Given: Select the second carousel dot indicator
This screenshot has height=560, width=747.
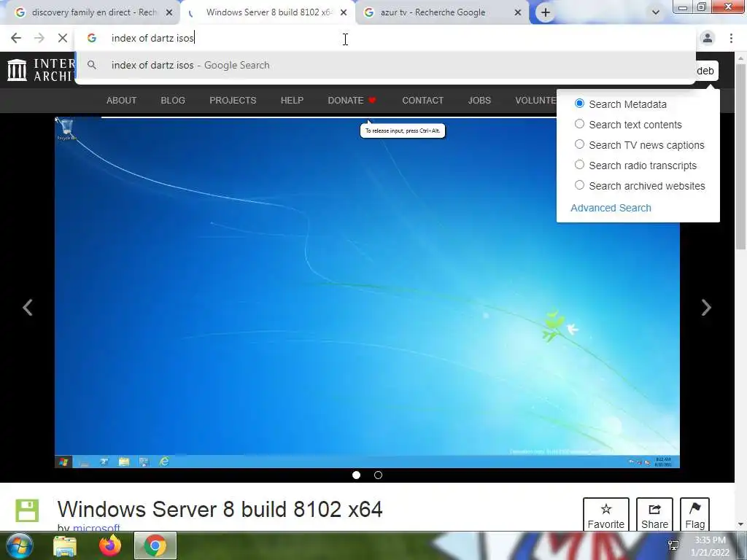Looking at the screenshot, I should click(x=379, y=475).
